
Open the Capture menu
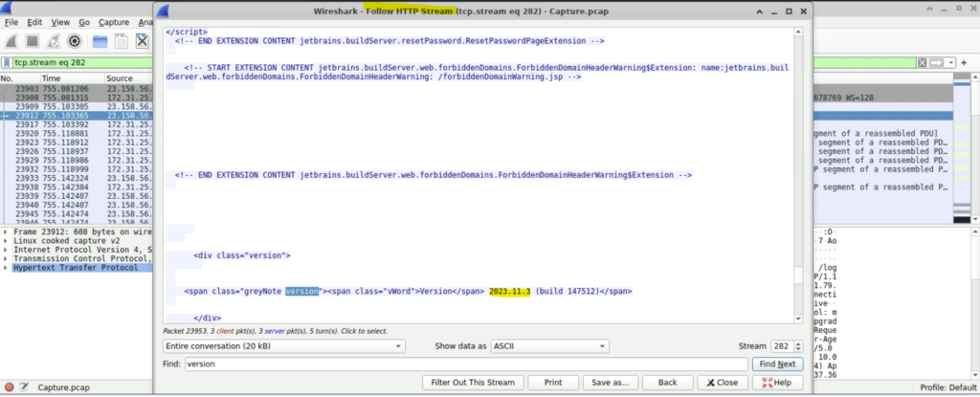pos(114,21)
